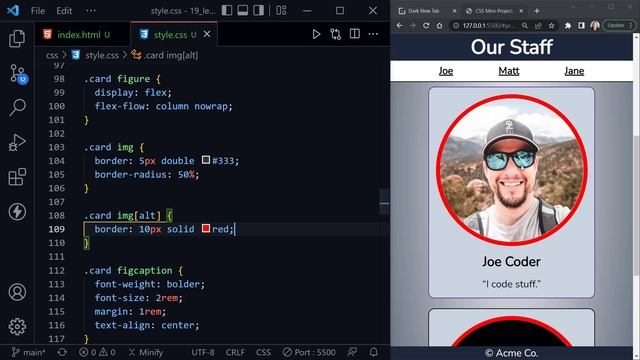
Task: Click the main branch status bar item
Action: [x=29, y=352]
